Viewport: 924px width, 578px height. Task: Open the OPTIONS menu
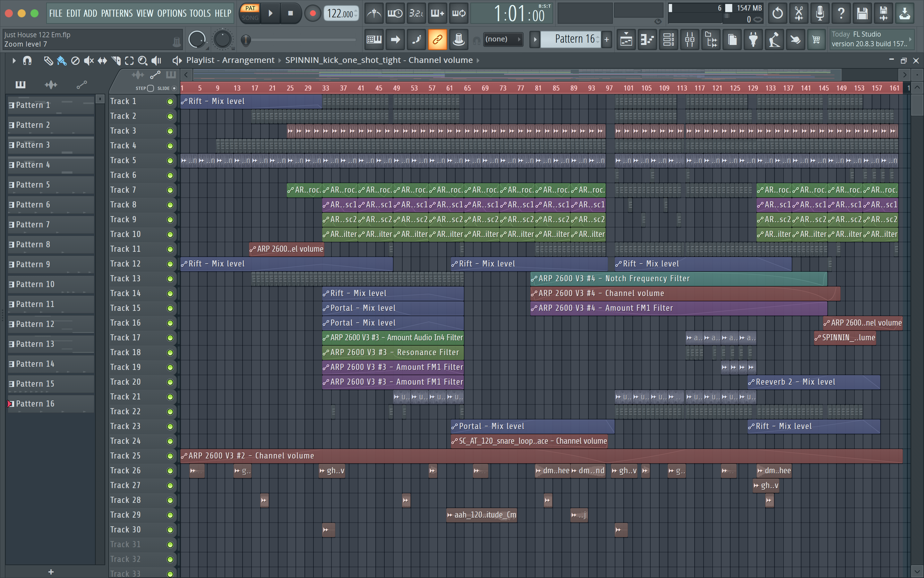click(172, 13)
